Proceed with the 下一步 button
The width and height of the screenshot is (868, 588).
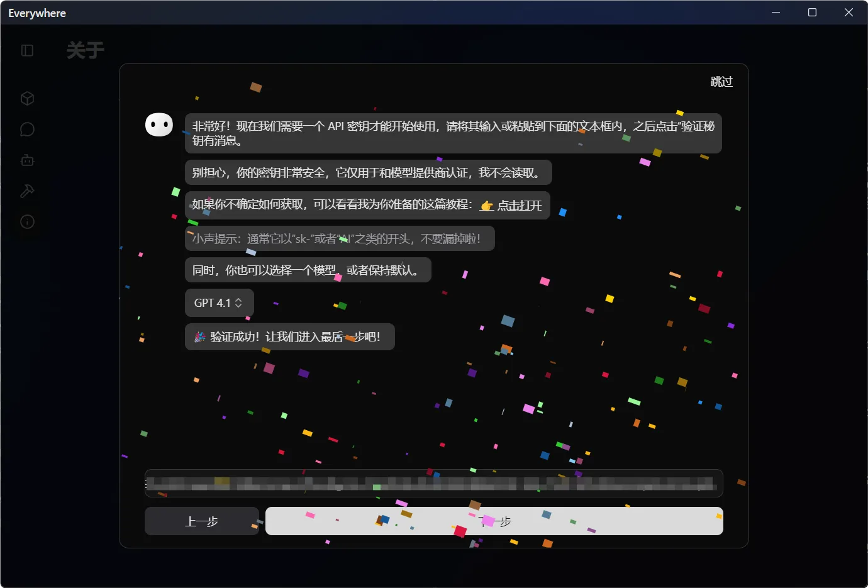(494, 521)
